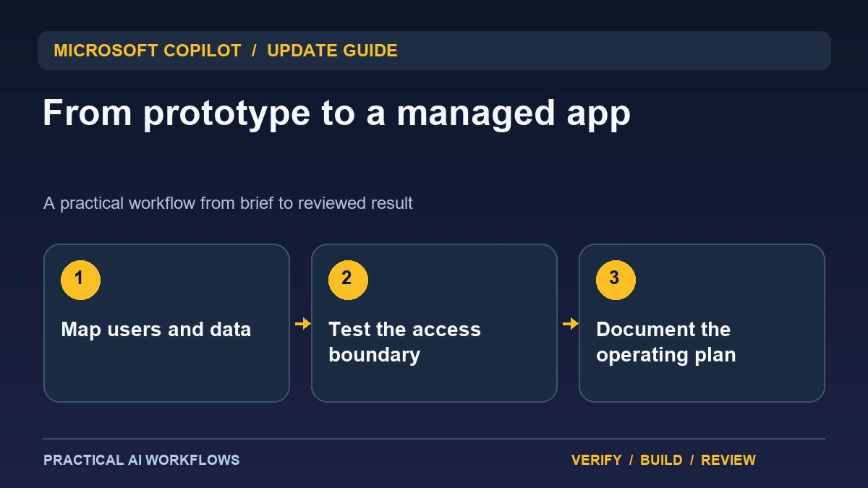
Task: Select the 'Map users and data' text
Action: coord(156,330)
